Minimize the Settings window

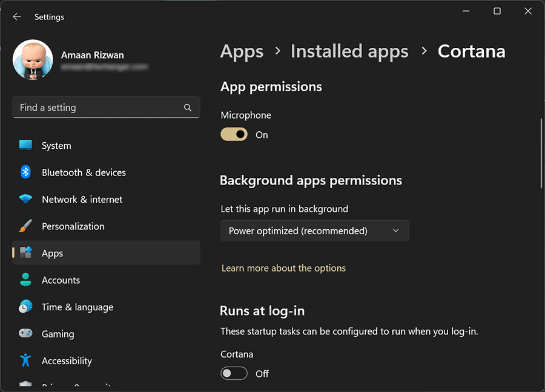[466, 11]
